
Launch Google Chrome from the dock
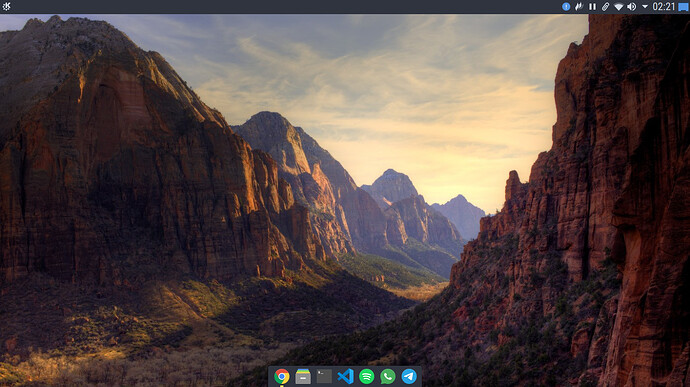(x=282, y=376)
